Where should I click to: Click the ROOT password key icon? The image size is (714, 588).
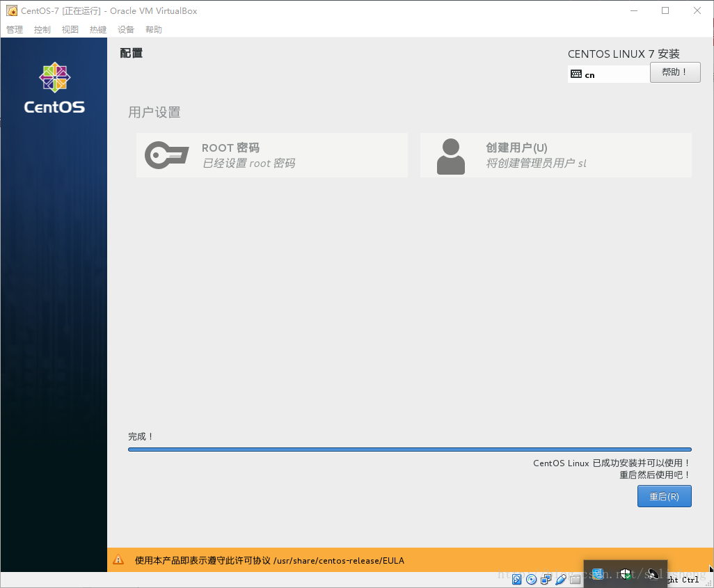pyautogui.click(x=166, y=155)
